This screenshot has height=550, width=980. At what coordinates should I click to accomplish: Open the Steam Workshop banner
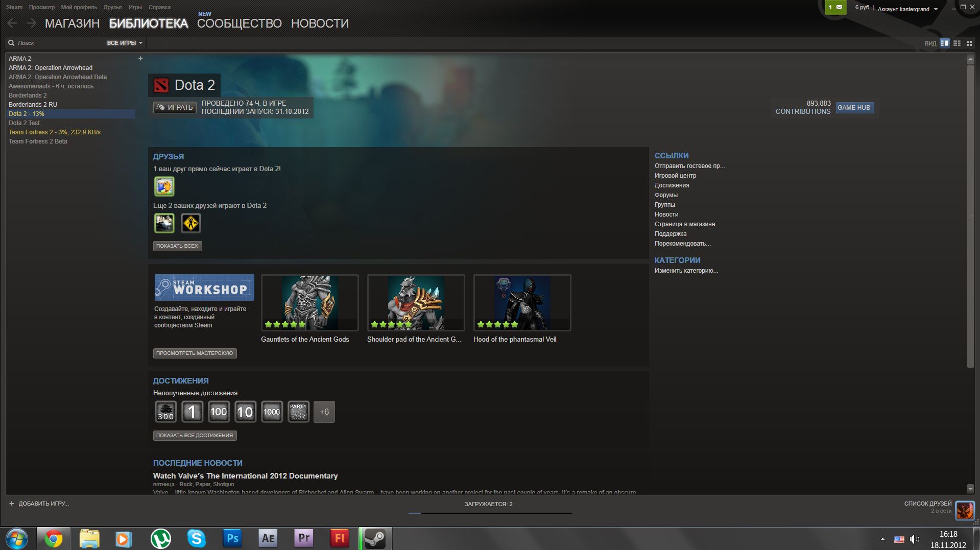(204, 288)
